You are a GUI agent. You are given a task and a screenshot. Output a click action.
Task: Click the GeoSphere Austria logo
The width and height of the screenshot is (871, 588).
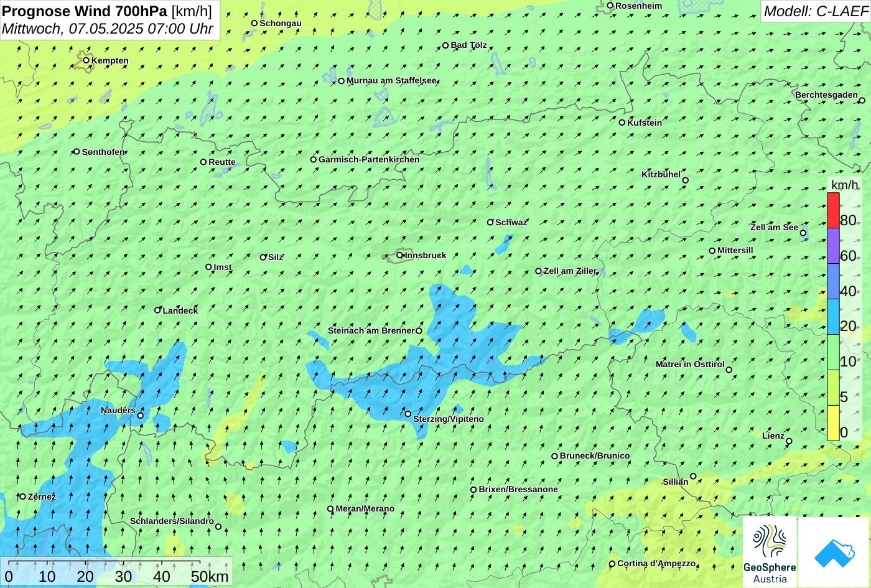click(770, 552)
